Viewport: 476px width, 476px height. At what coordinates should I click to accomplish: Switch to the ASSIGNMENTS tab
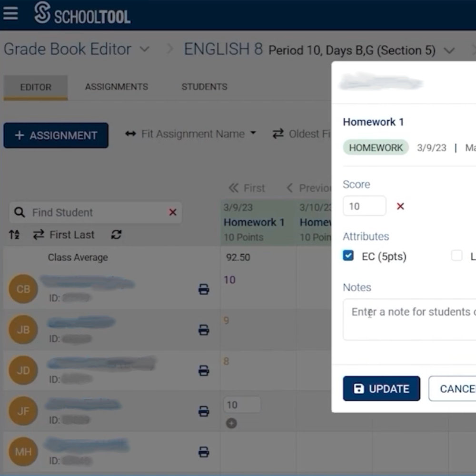pyautogui.click(x=116, y=87)
